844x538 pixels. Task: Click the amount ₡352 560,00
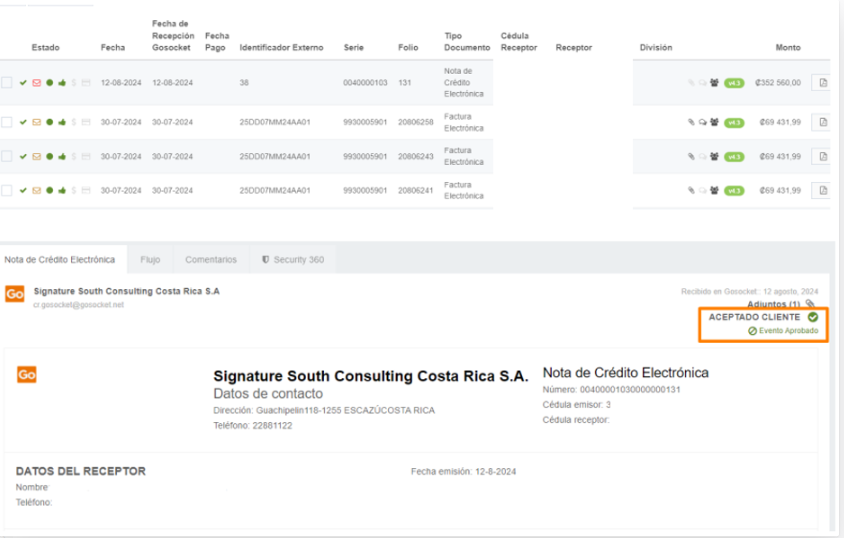[778, 82]
